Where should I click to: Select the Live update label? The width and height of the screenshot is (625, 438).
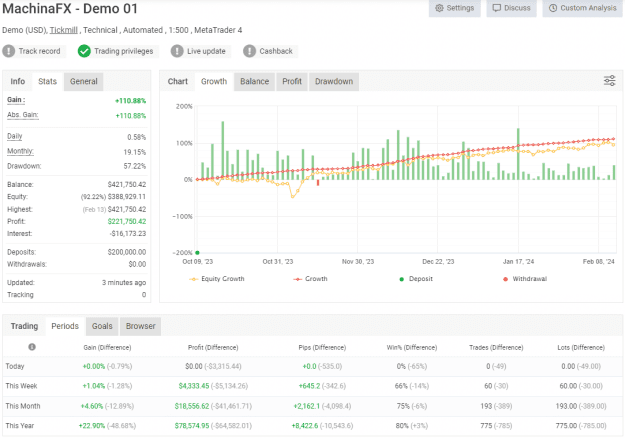[206, 51]
